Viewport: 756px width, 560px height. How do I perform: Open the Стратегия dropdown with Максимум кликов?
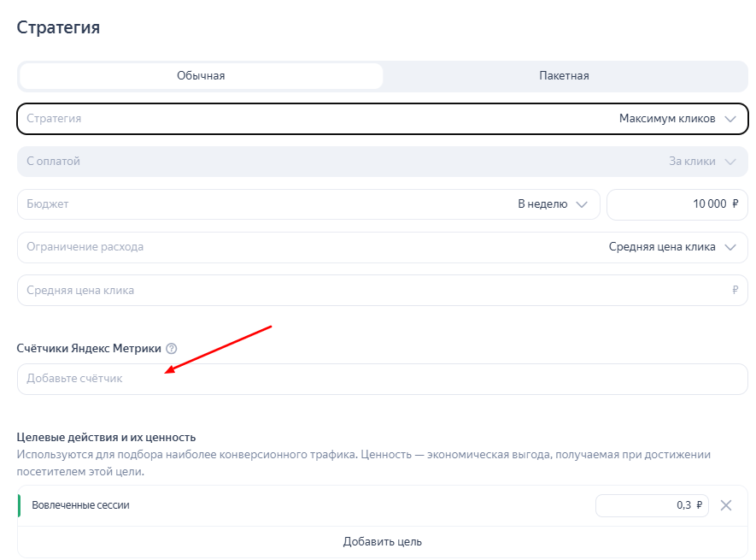tap(383, 118)
